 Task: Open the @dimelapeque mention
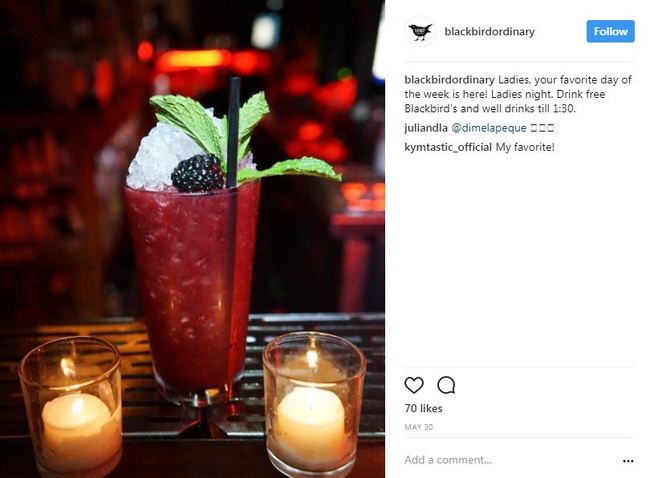click(x=489, y=128)
